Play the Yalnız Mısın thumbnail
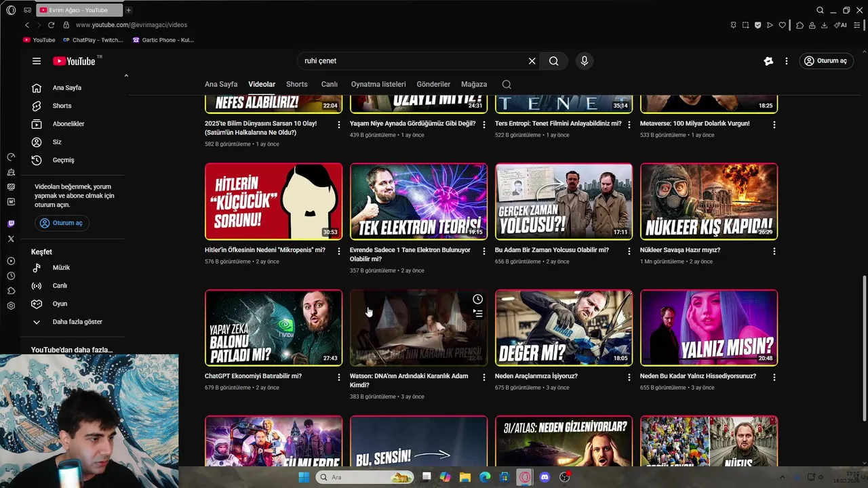The height and width of the screenshot is (488, 868). (x=709, y=328)
